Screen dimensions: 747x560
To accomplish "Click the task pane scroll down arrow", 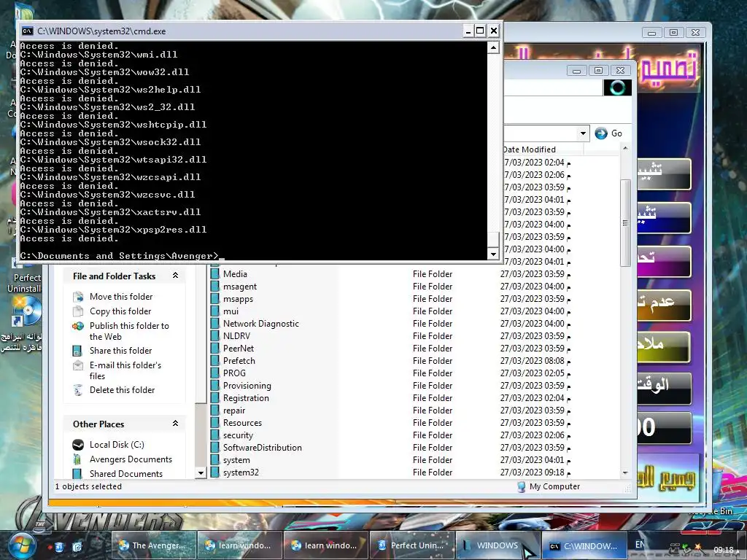I will coord(201,472).
